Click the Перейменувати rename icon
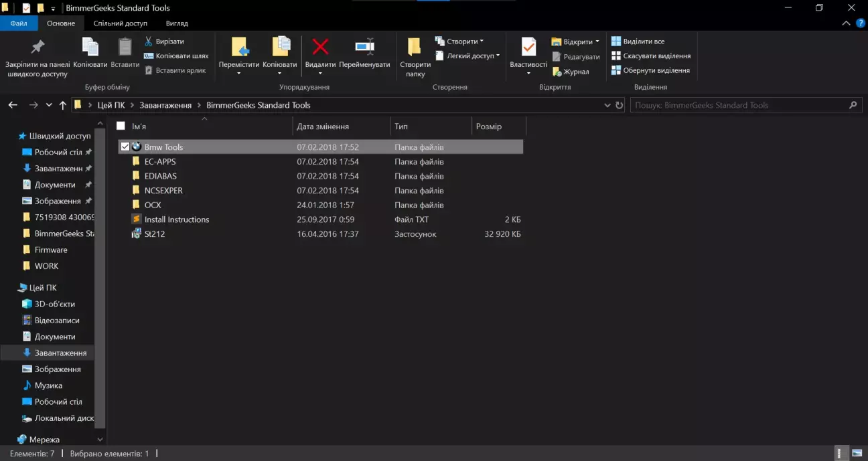 coord(364,47)
